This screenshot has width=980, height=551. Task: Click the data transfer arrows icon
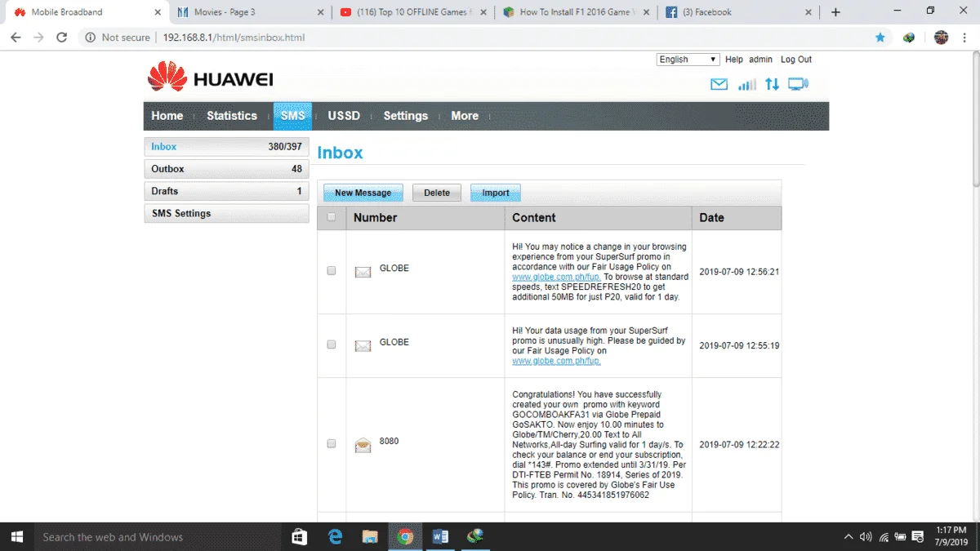(x=772, y=84)
